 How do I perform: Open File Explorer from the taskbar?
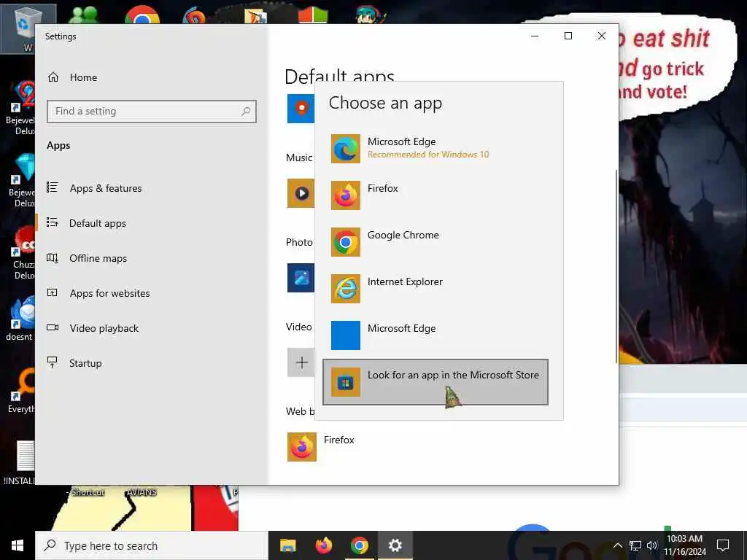[287, 545]
